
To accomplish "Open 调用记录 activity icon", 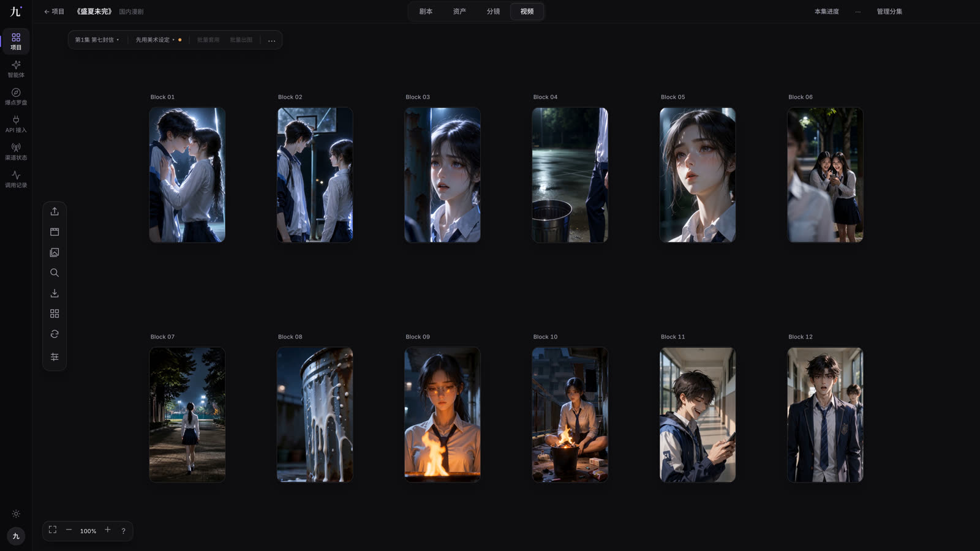I will tap(16, 179).
